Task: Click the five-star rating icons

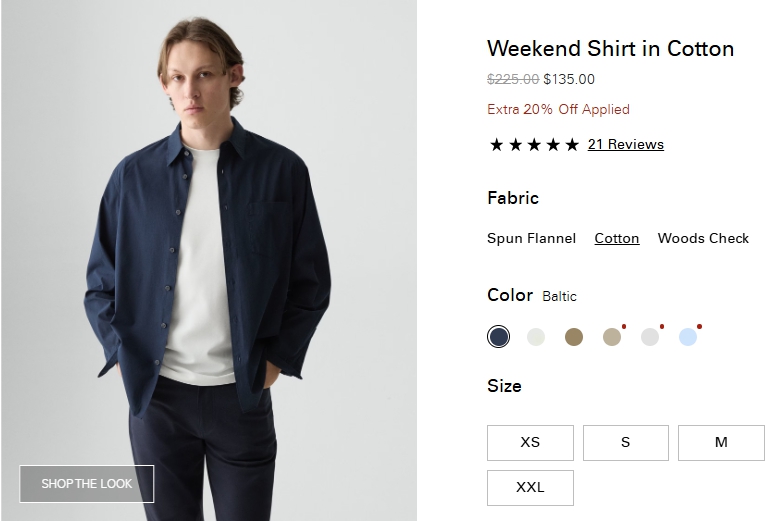Action: pyautogui.click(x=534, y=145)
